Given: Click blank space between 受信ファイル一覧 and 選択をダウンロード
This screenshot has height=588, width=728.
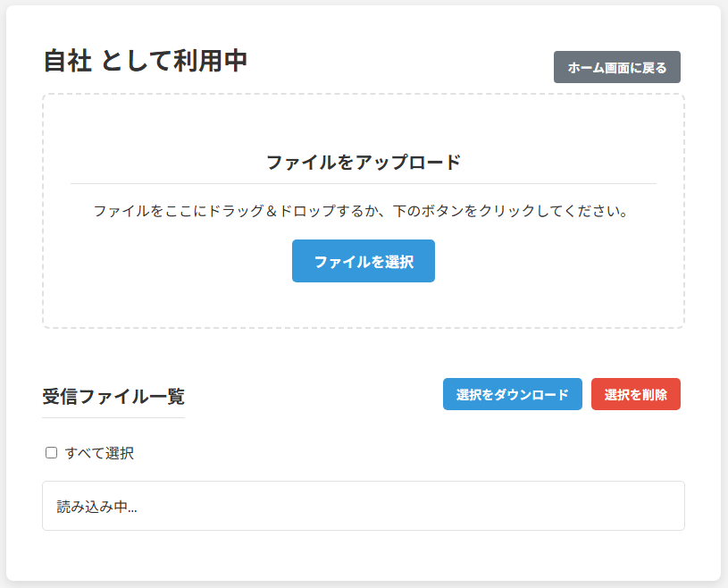Looking at the screenshot, I should (x=313, y=395).
